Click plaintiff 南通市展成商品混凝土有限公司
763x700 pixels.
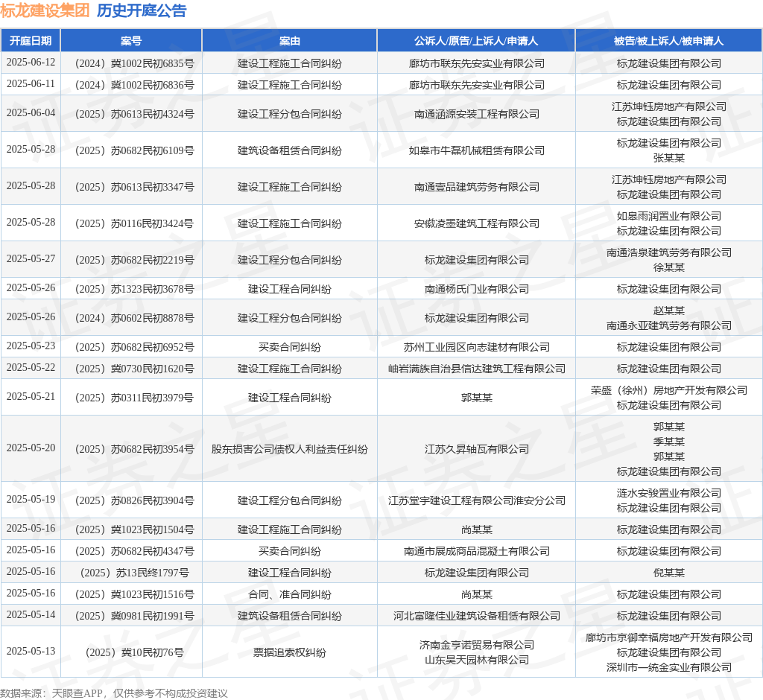pyautogui.click(x=476, y=551)
